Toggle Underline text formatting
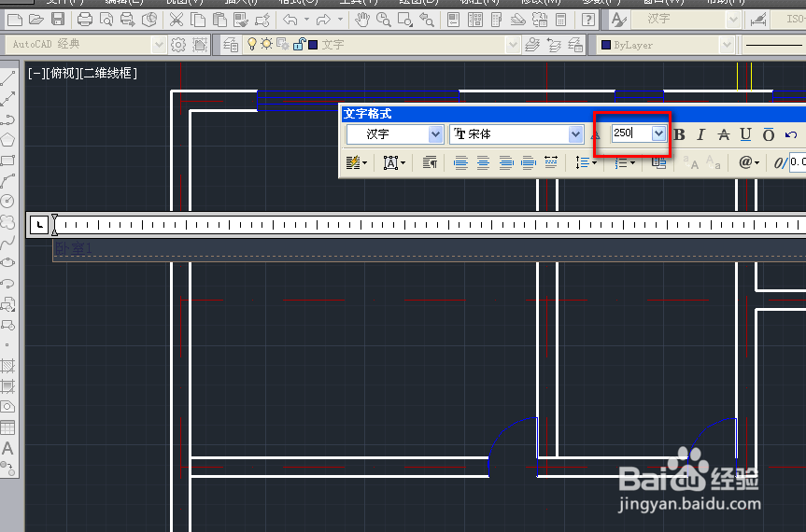The width and height of the screenshot is (806, 532). click(x=746, y=134)
